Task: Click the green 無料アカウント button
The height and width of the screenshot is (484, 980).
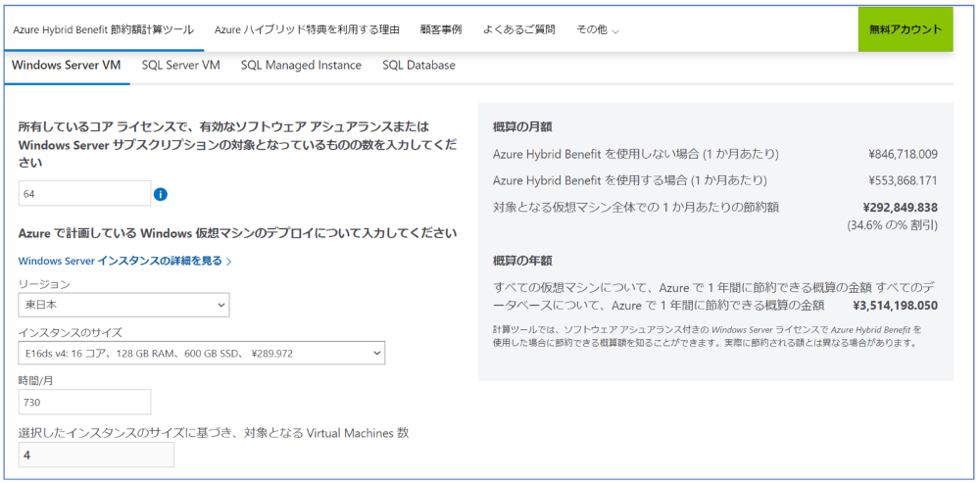Action: 906,29
